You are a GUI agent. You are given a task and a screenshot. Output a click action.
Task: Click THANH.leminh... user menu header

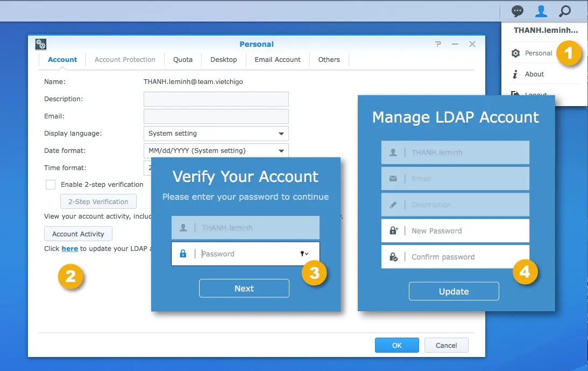coord(546,30)
